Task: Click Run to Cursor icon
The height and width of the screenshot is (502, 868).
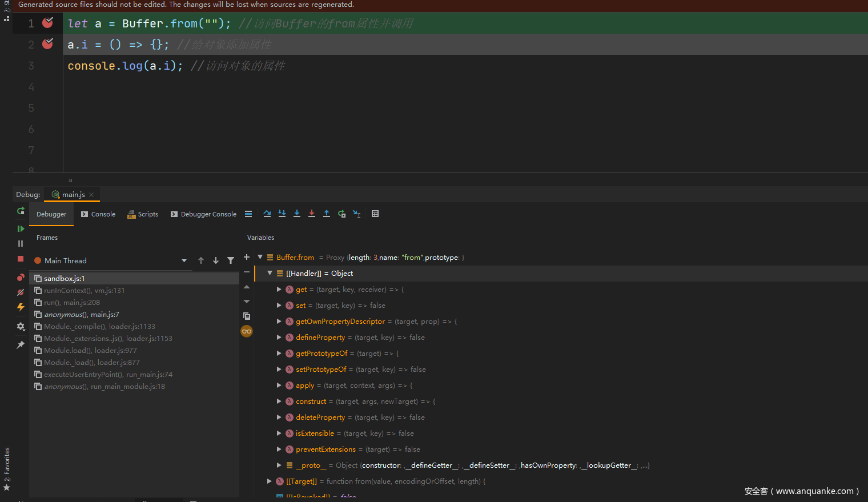Action: 356,214
